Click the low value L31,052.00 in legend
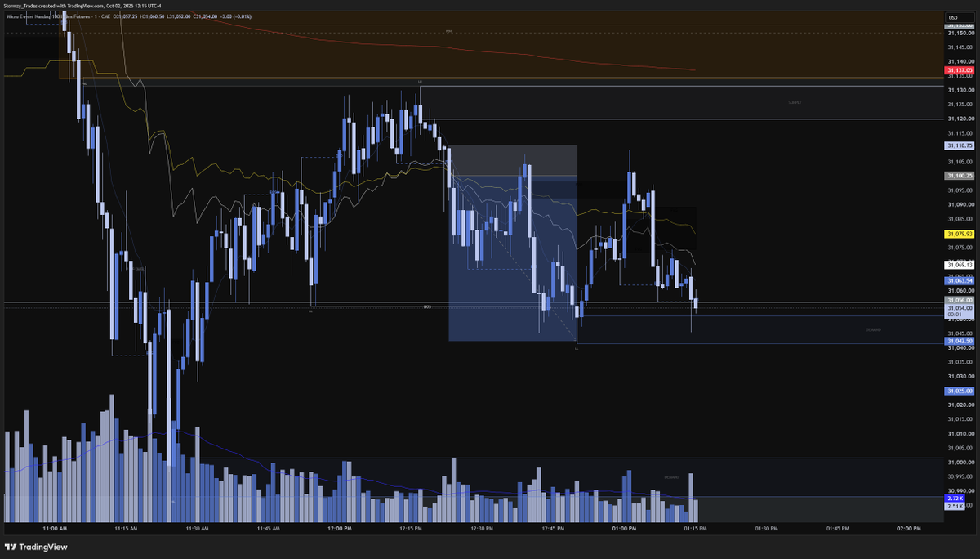The height and width of the screenshot is (559, 980). click(x=179, y=16)
